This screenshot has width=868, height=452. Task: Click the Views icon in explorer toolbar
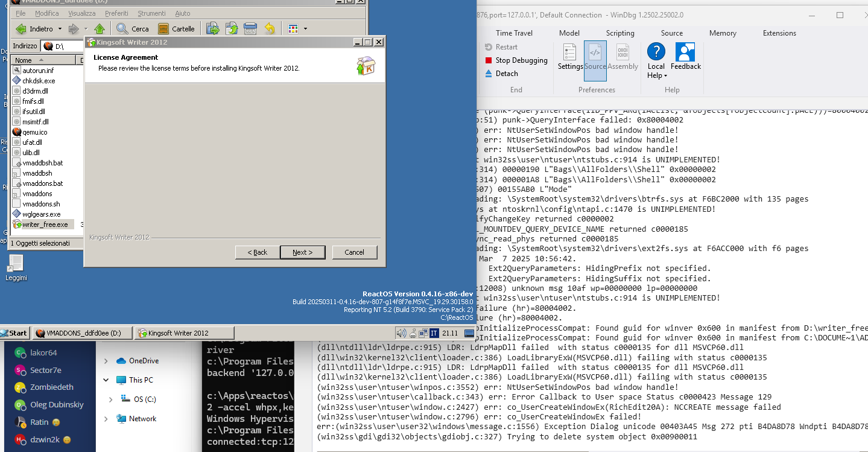pos(293,28)
